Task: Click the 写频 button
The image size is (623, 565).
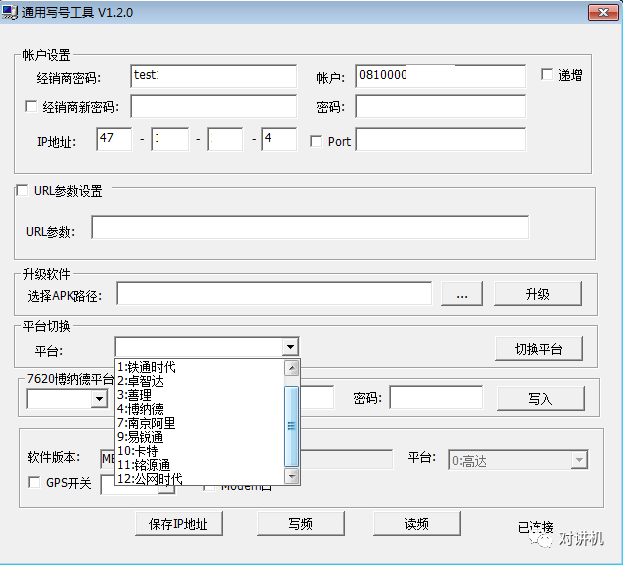Action: coord(300,524)
